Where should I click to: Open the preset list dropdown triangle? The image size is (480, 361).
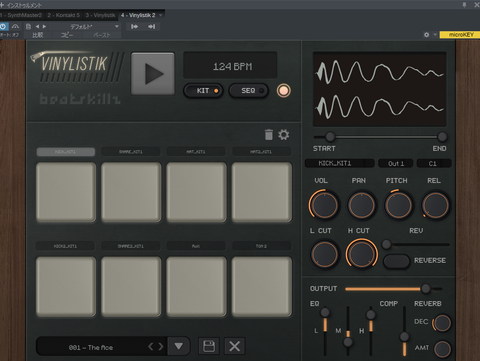[x=179, y=346]
